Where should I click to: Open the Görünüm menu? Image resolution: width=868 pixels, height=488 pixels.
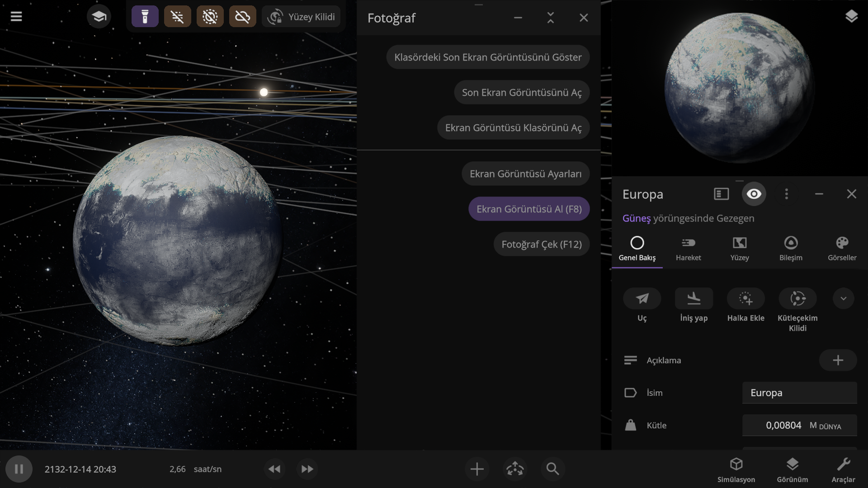[793, 470]
